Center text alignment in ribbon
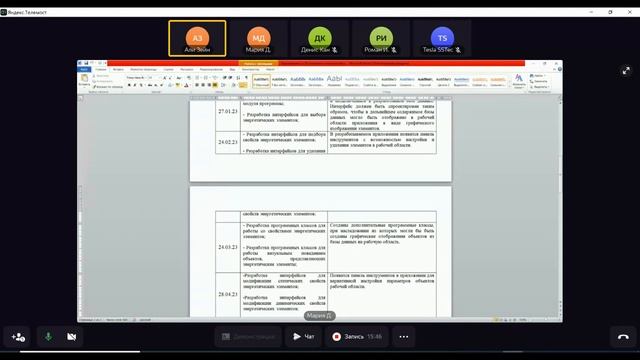Screen dimensions: 640x360 pyautogui.click(x=203, y=85)
